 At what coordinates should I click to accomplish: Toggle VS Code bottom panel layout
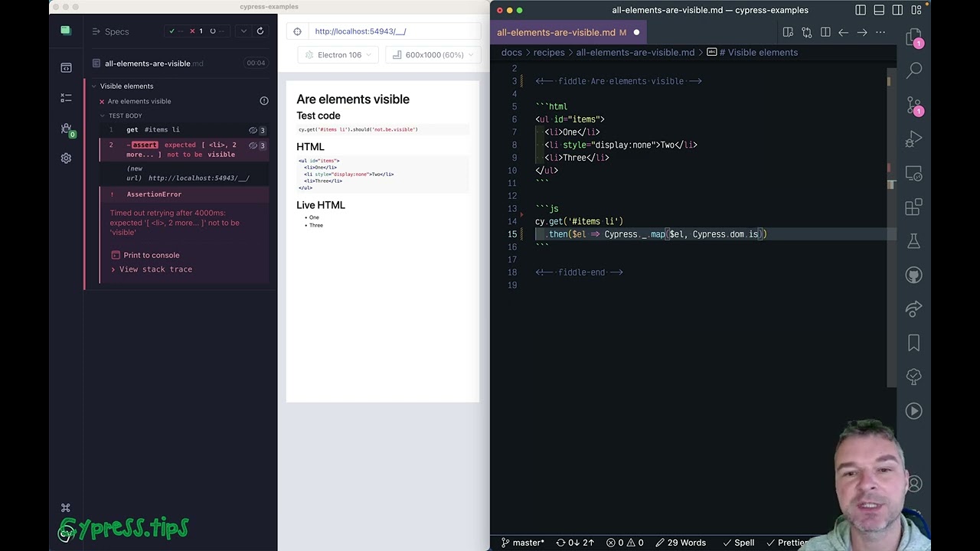879,10
